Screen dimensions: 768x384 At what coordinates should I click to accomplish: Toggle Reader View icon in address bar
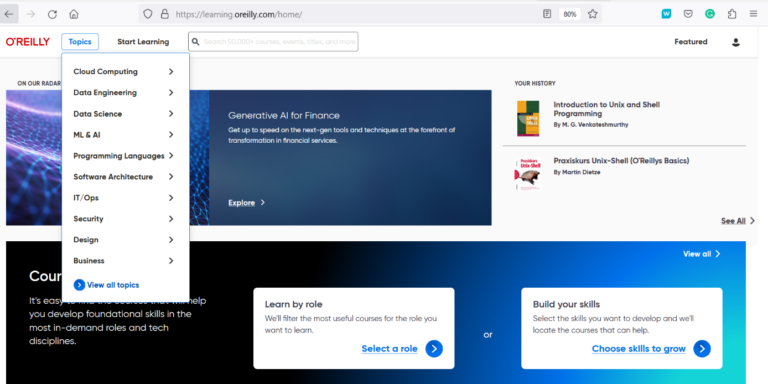[x=547, y=14]
